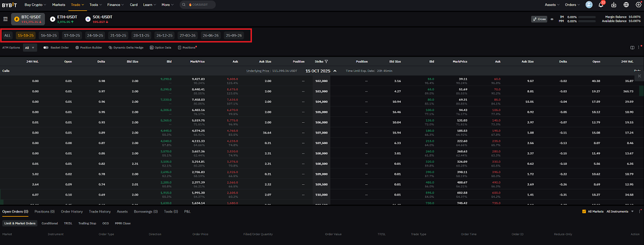Click the Cross margin mode button
This screenshot has height=245, width=644.
[x=539, y=19]
